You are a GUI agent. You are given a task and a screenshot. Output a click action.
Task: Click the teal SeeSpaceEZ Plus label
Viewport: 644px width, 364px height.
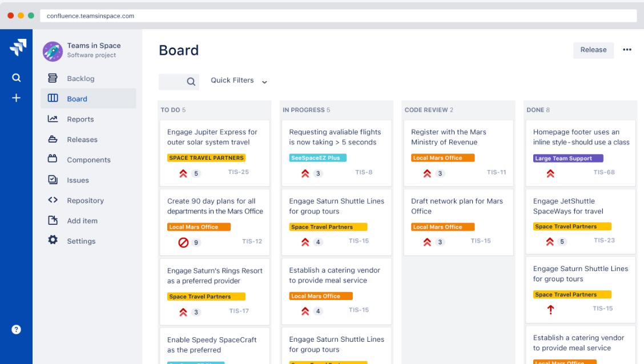pos(317,157)
